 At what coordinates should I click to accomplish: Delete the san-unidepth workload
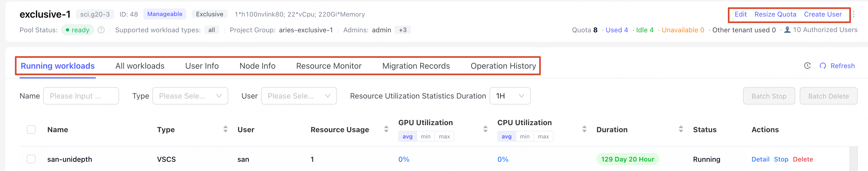803,159
